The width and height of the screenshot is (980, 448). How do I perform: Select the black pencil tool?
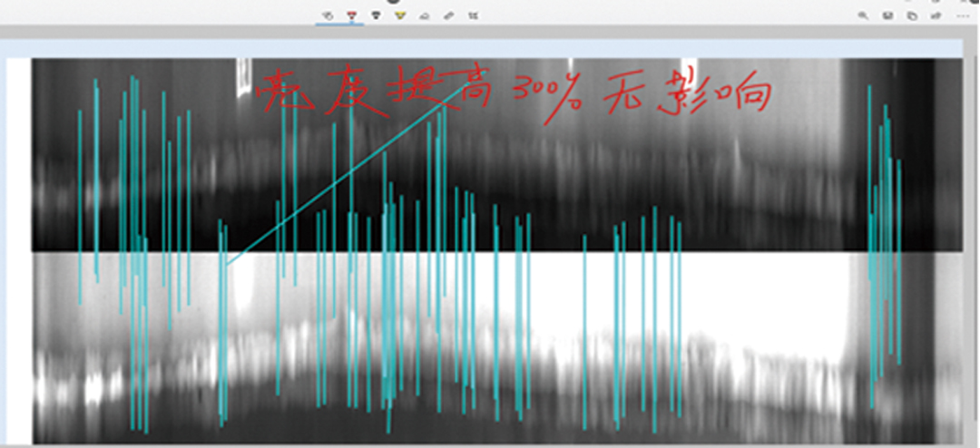click(x=376, y=15)
